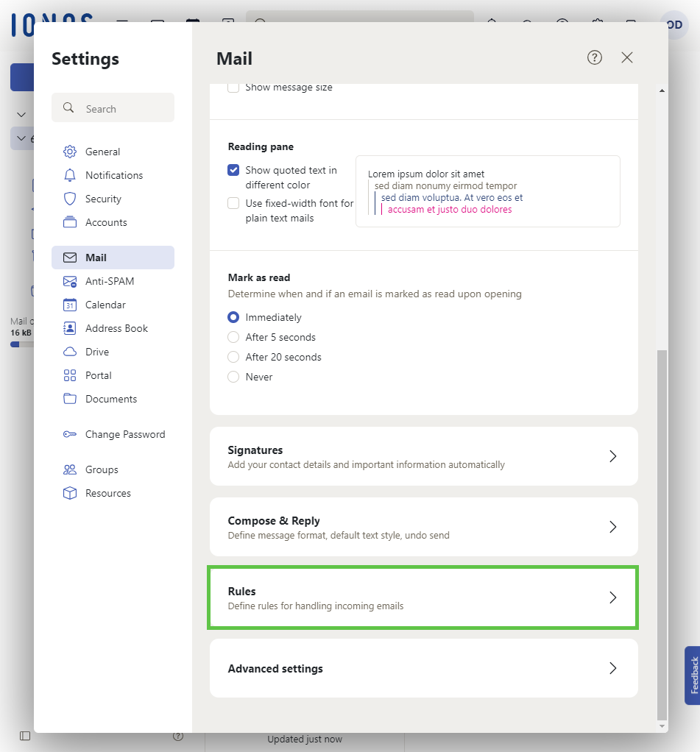Expand Advanced settings
The height and width of the screenshot is (752, 700).
coord(423,668)
